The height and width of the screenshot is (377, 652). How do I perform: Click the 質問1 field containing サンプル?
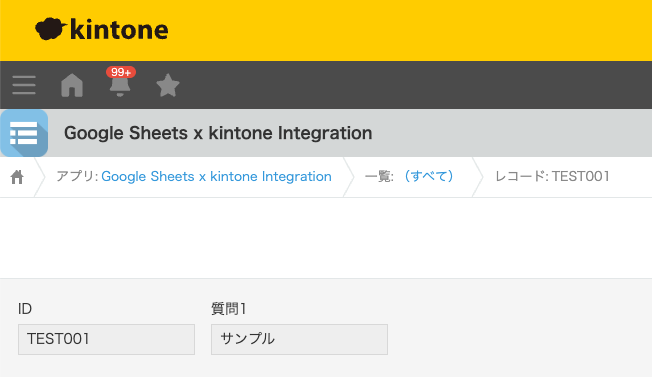[299, 339]
